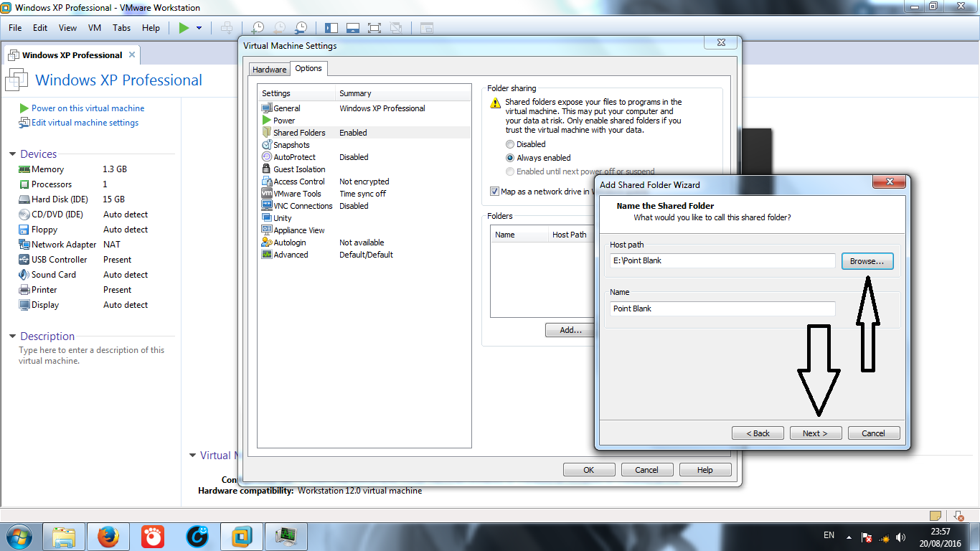The height and width of the screenshot is (551, 980).
Task: Switch to the Hardware tab
Action: 269,69
